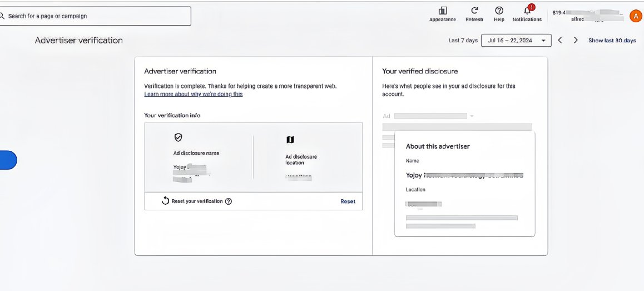Open the Appearance settings icon

pyautogui.click(x=442, y=11)
